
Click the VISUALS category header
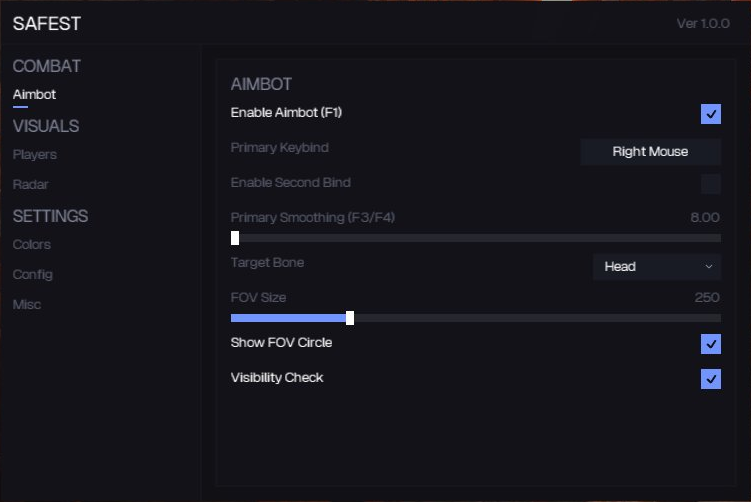pyautogui.click(x=46, y=126)
